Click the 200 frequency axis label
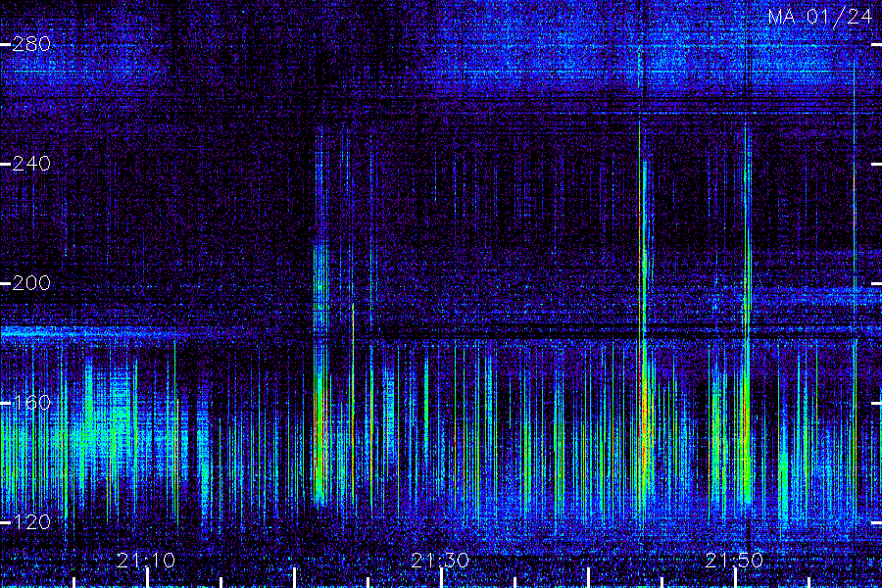Viewport: 882px width, 588px height. click(31, 283)
